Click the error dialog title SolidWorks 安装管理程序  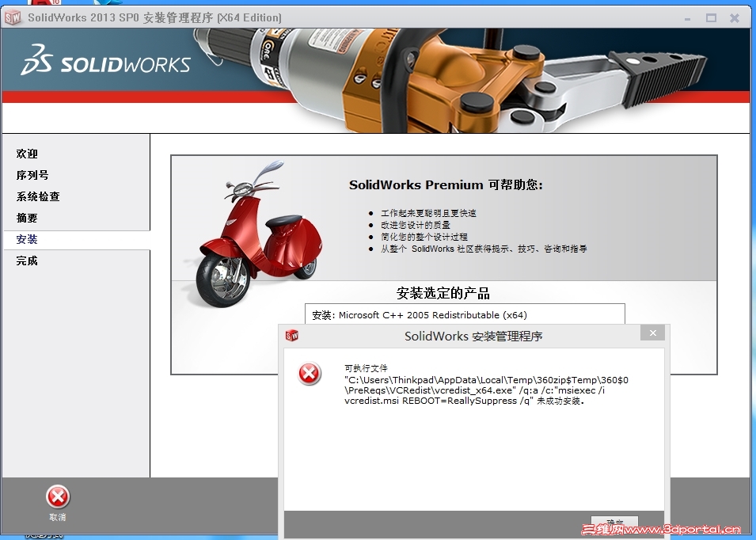pyautogui.click(x=473, y=336)
